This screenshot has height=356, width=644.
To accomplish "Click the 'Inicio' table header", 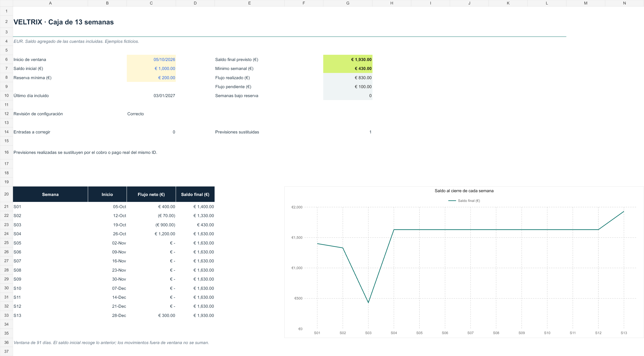I will [x=107, y=194].
